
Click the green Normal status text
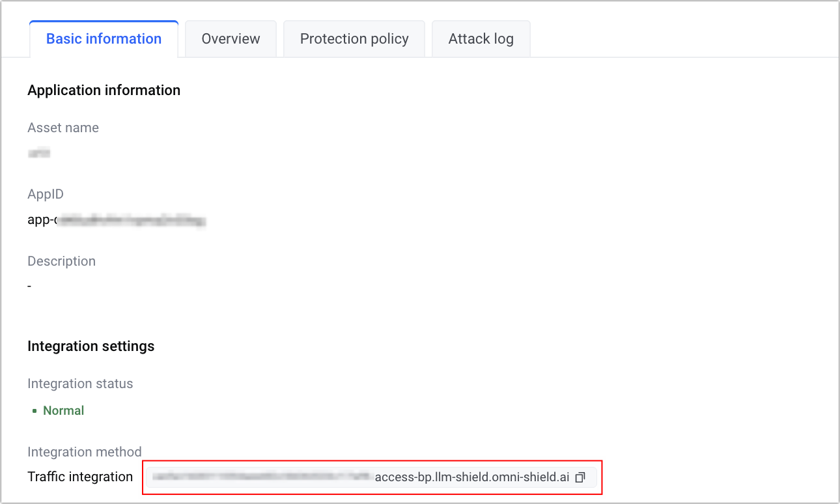click(x=63, y=411)
